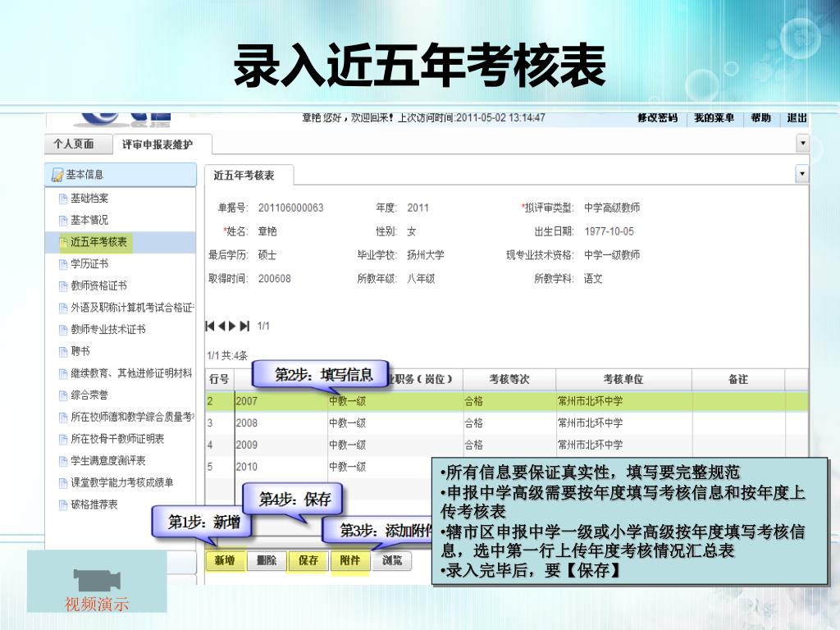Click document icon beside 基础档案
Image resolution: width=840 pixels, height=630 pixels.
click(63, 199)
